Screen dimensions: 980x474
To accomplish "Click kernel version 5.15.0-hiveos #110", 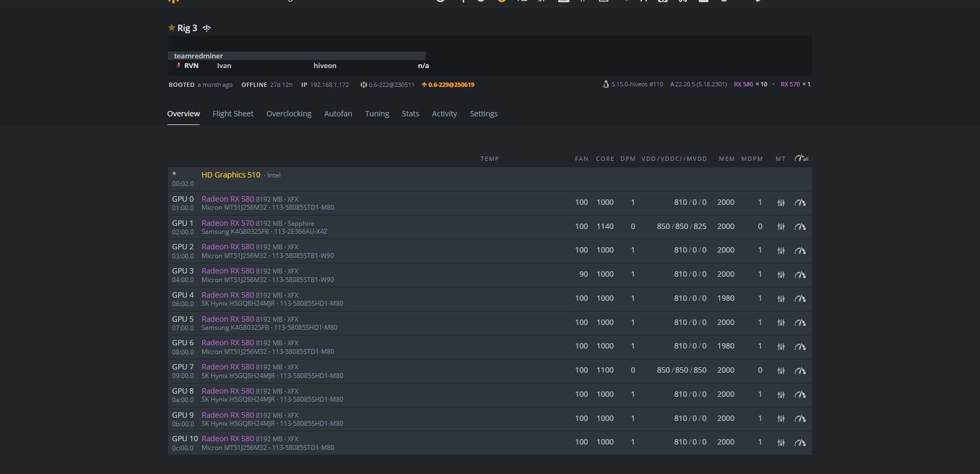I will [637, 84].
